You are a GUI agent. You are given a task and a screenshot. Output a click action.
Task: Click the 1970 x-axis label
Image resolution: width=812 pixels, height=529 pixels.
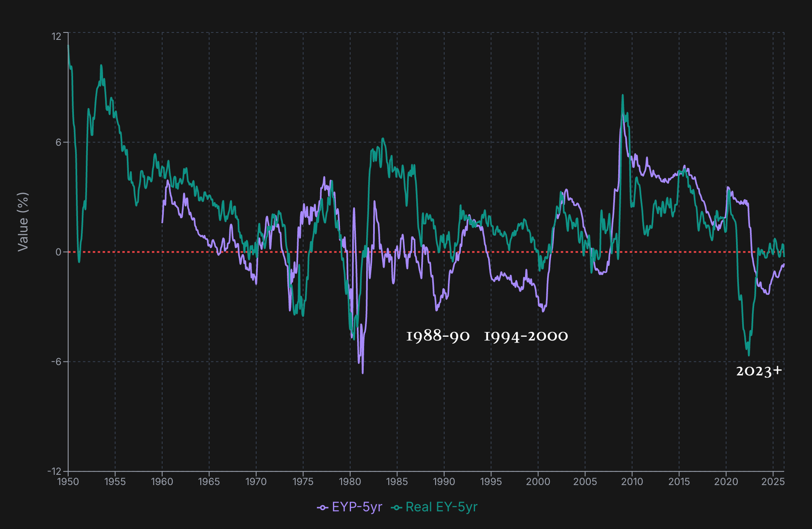click(x=256, y=482)
